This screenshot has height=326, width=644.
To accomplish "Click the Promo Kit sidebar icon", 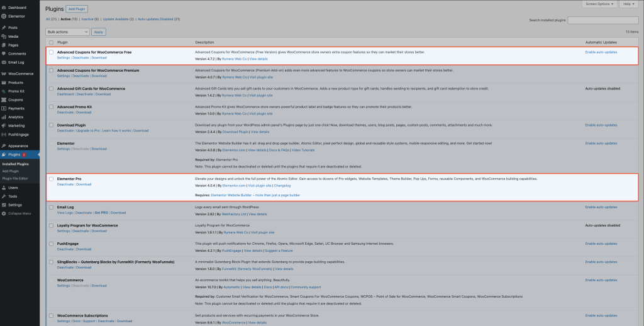I will 4,91.
